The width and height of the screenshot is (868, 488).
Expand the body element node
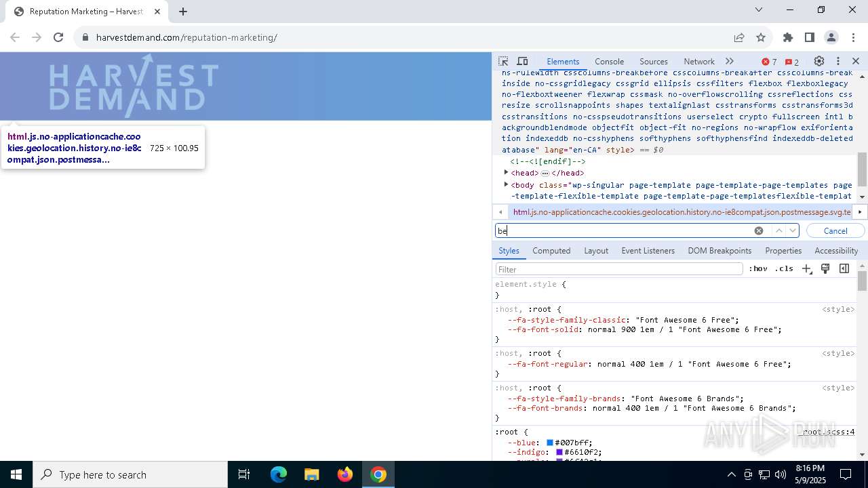tap(506, 184)
